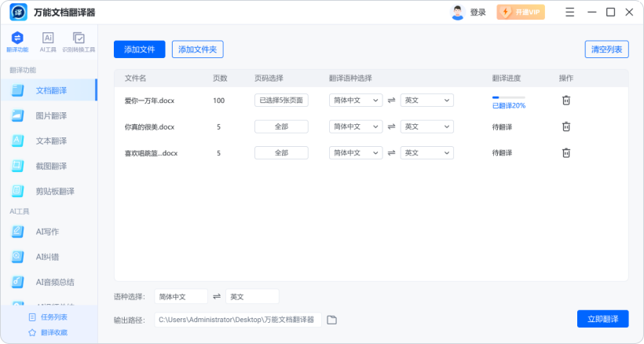Select 文本翻译 in the sidebar
Screen dimensions: 644x344
pos(49,141)
